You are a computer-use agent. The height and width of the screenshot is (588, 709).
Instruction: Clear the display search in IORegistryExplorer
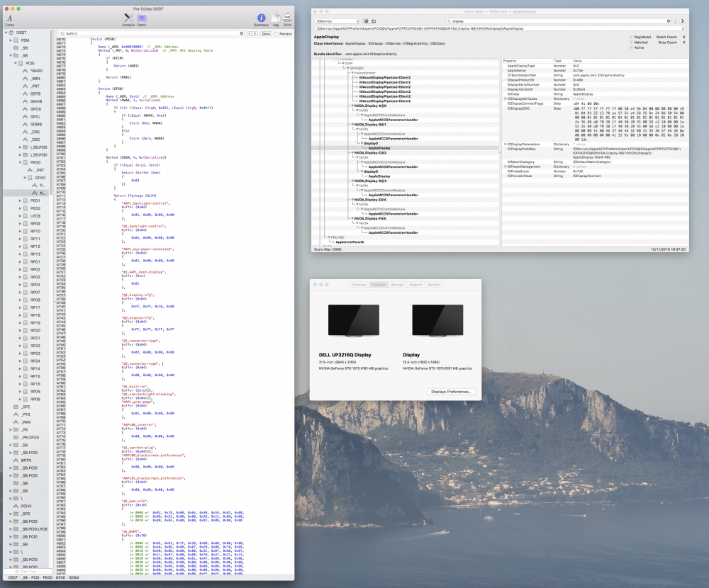click(669, 21)
